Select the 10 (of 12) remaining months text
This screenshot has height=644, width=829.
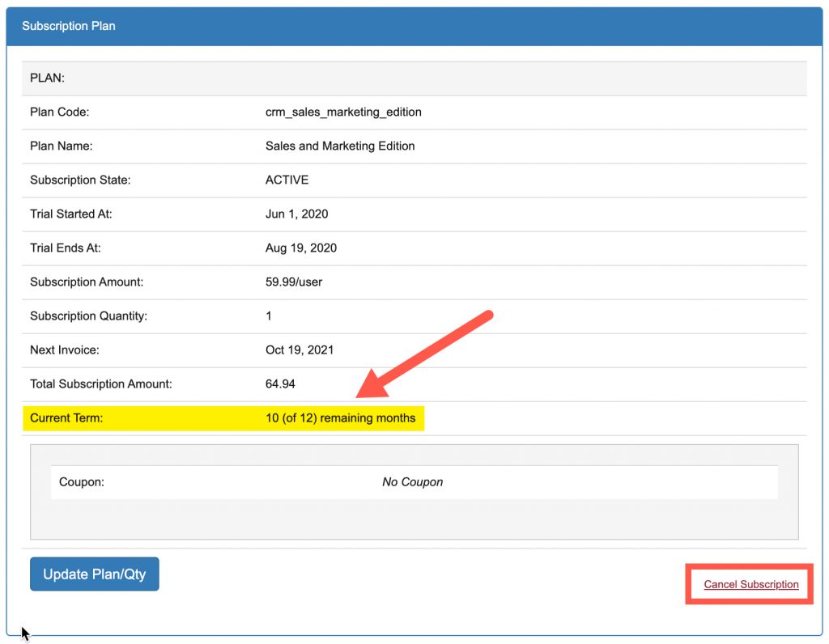[x=342, y=417]
